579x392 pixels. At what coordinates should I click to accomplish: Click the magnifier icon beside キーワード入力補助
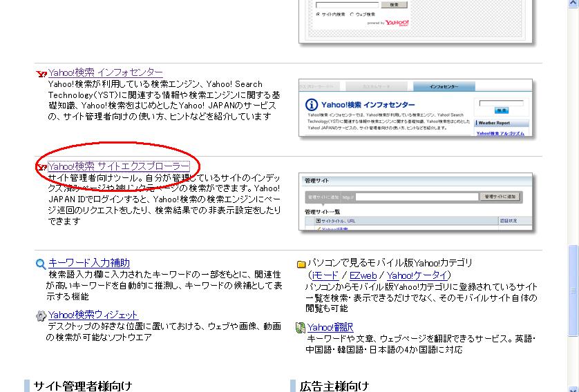click(41, 264)
